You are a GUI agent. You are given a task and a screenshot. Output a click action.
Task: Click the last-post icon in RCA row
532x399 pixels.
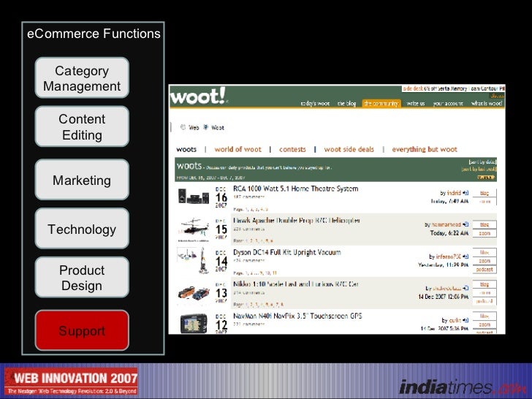tap(465, 193)
